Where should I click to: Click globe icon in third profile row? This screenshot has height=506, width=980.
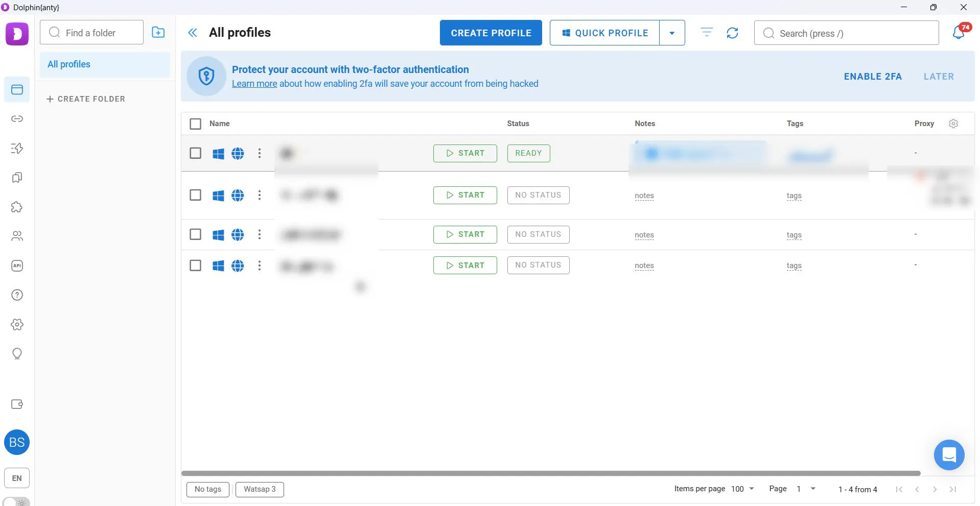pyautogui.click(x=238, y=234)
